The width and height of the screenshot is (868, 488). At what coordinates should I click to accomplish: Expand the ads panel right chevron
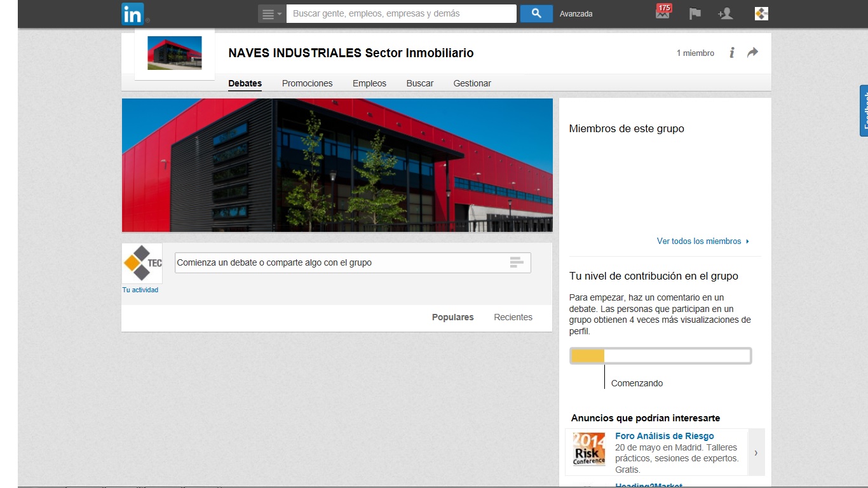point(756,452)
